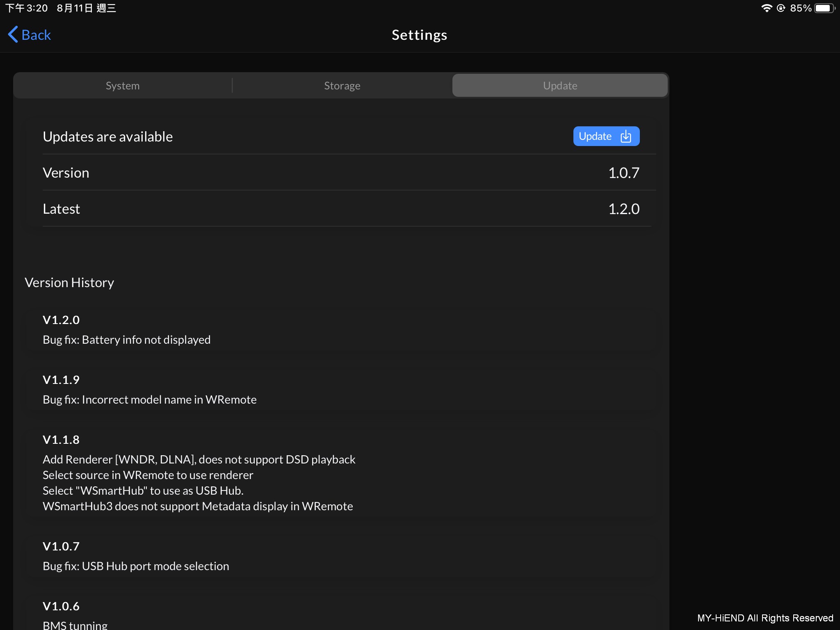The width and height of the screenshot is (840, 630).
Task: Switch to the System tab
Action: tap(123, 86)
